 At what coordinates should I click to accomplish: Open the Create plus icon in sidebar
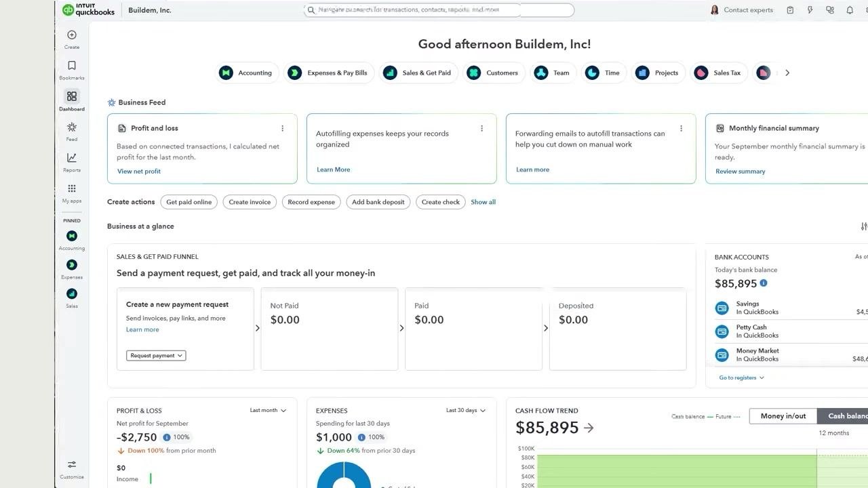tap(72, 35)
